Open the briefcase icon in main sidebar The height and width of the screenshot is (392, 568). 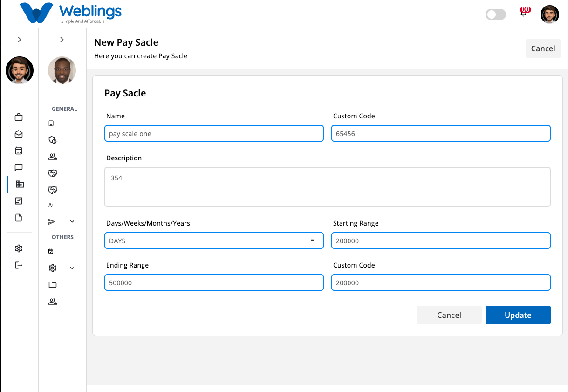(19, 117)
